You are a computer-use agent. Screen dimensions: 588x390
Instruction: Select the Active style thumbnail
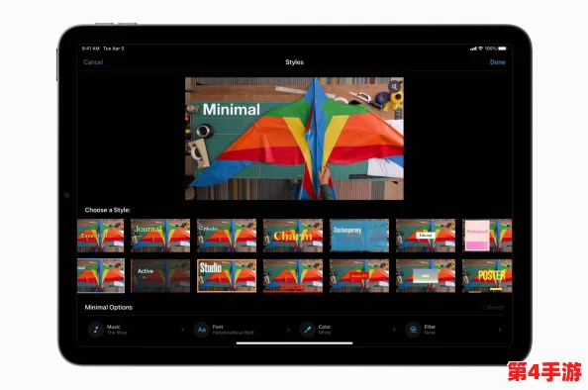click(x=160, y=275)
